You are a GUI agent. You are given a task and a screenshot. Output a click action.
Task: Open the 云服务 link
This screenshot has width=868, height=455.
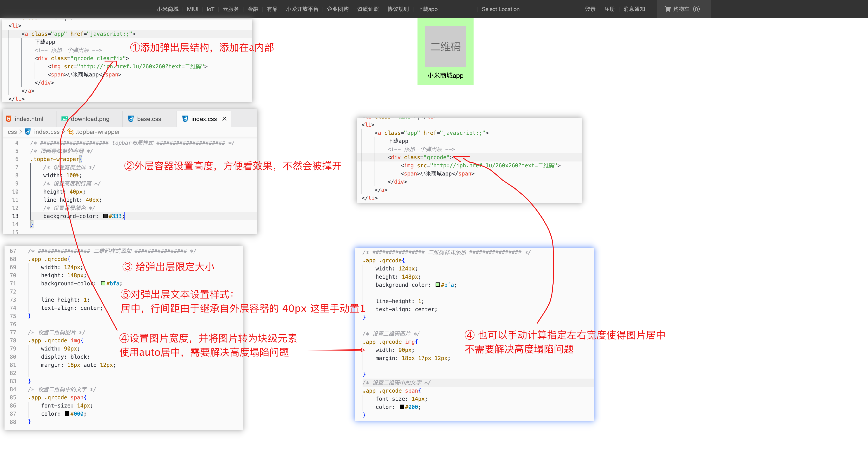click(x=231, y=9)
